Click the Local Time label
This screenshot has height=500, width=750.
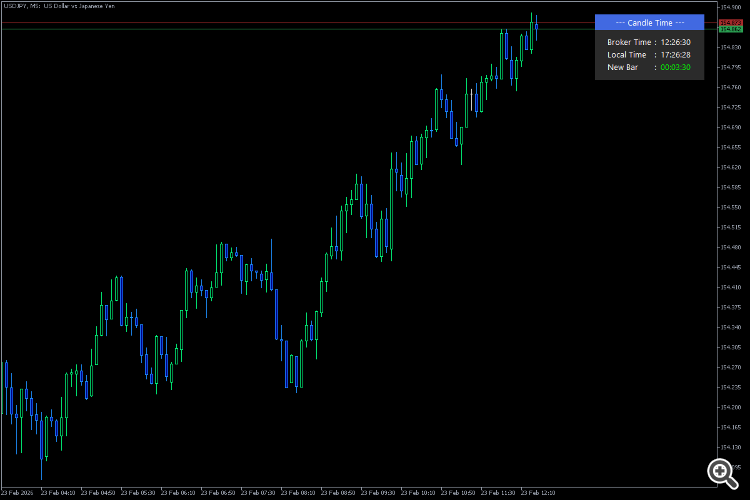(x=627, y=55)
